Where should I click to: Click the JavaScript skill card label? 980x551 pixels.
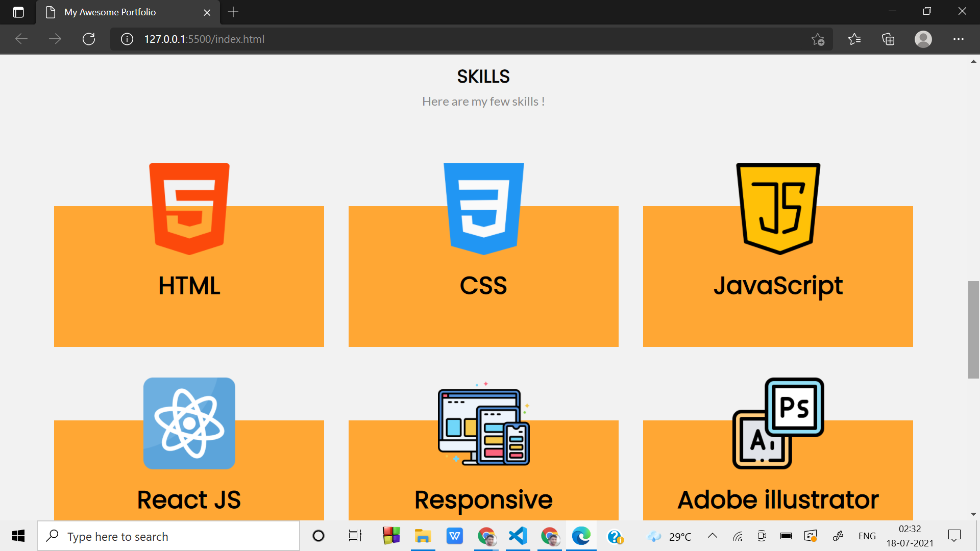coord(778,287)
